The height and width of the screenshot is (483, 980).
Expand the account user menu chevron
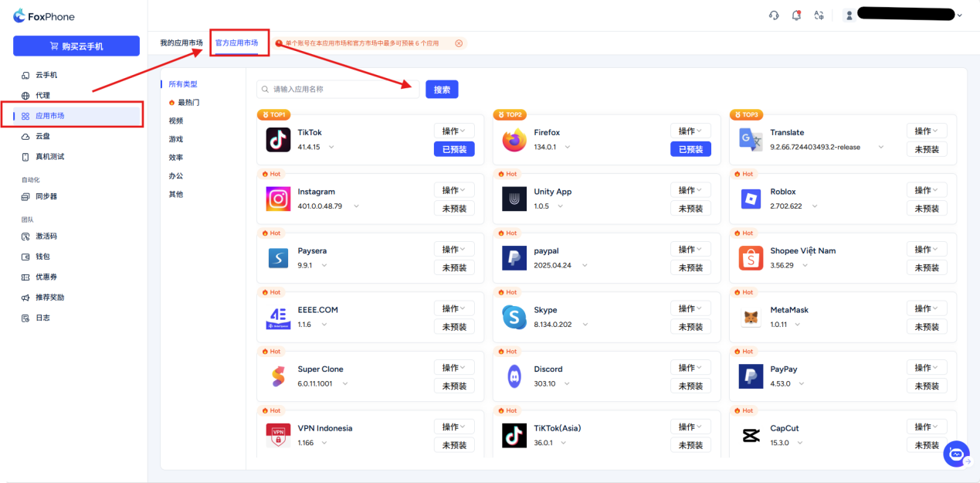pos(960,15)
